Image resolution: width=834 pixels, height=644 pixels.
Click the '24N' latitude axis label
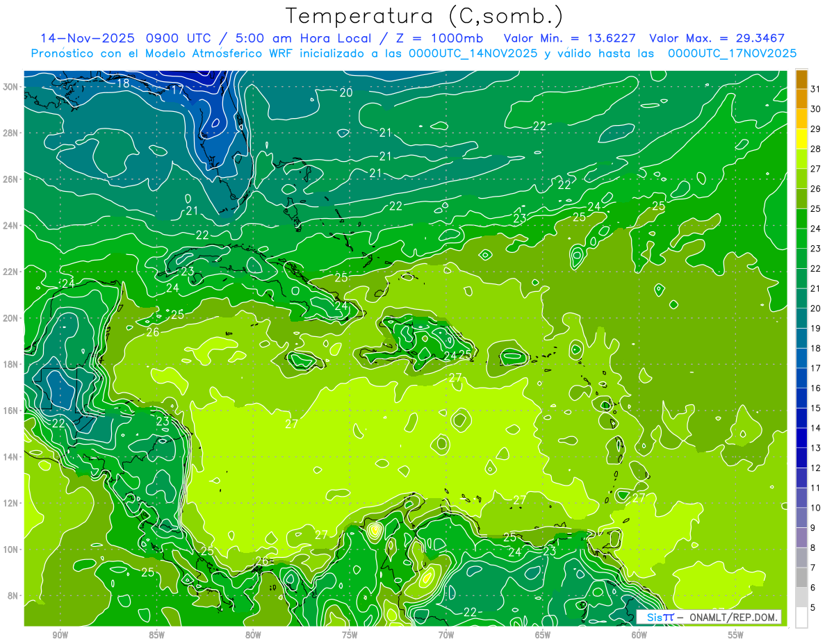11,225
